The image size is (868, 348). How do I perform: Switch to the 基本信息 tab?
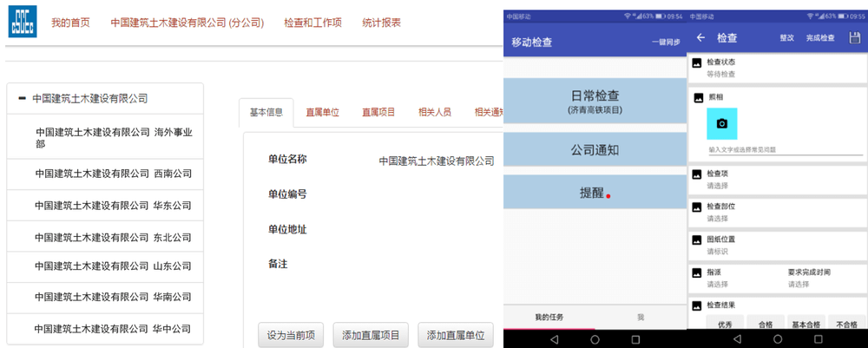coord(266,112)
